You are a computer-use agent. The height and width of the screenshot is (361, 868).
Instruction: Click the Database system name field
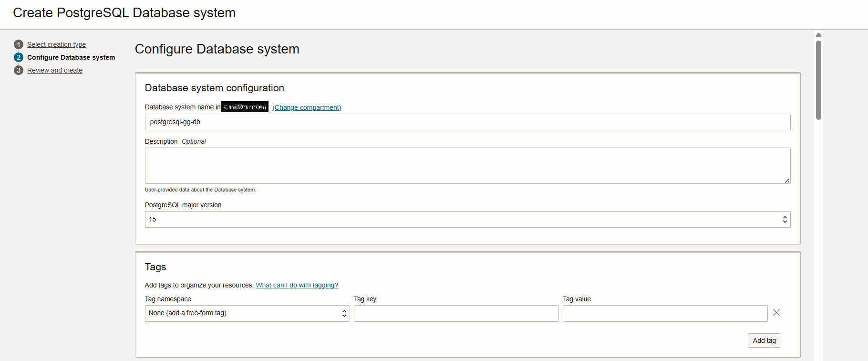point(467,122)
